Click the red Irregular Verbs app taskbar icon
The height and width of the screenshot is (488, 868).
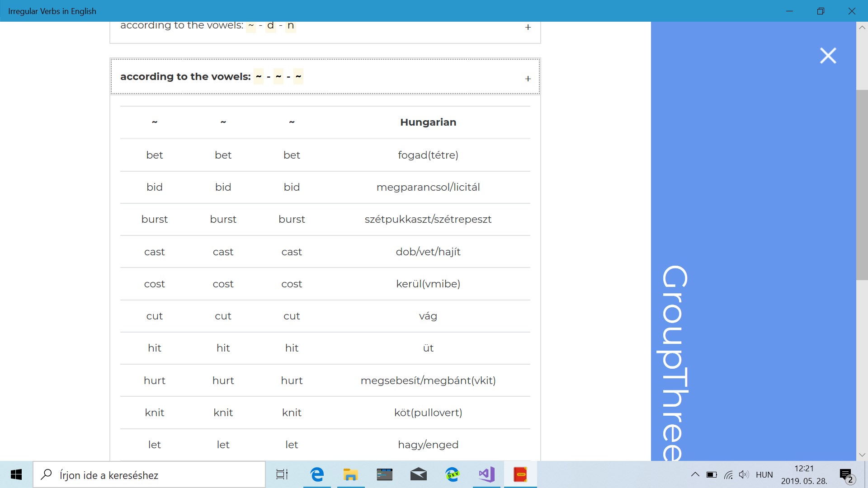point(520,474)
